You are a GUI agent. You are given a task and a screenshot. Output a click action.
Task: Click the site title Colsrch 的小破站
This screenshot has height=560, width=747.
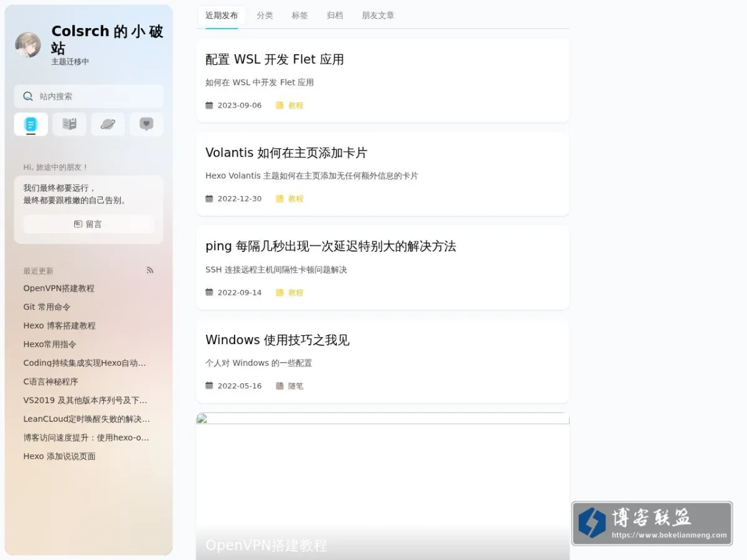pyautogui.click(x=107, y=40)
